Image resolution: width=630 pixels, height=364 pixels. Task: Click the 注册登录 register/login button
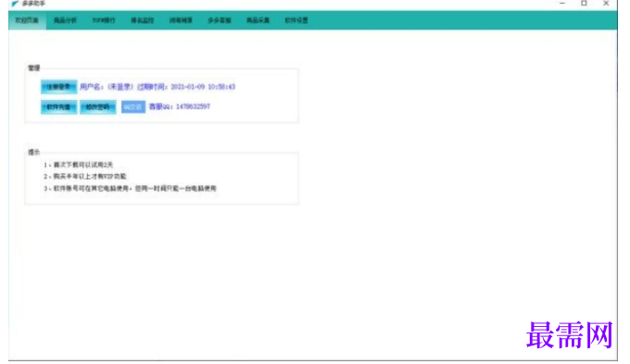(58, 87)
